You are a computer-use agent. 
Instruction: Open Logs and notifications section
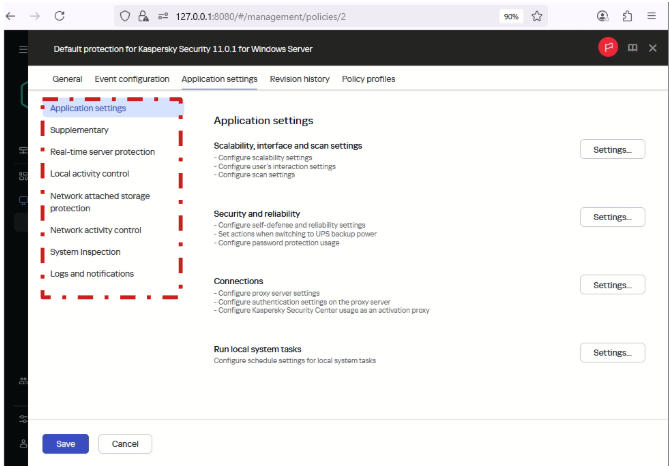92,274
